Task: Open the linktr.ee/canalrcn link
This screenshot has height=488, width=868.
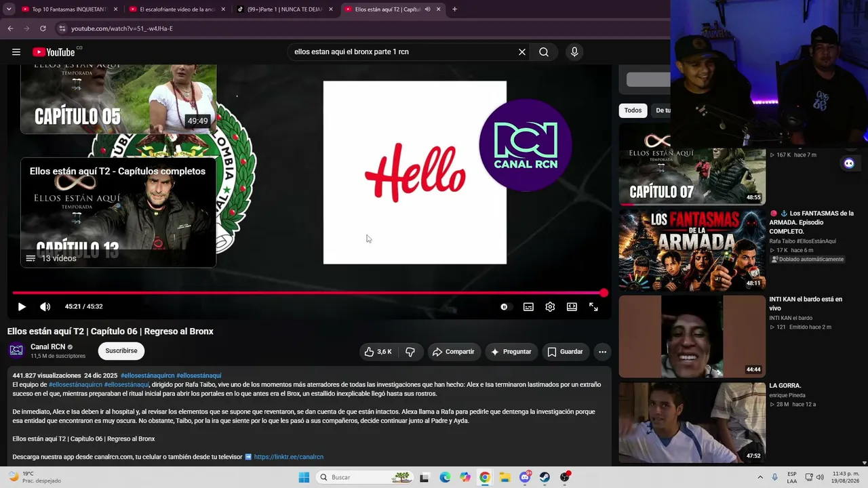Action: tap(289, 457)
